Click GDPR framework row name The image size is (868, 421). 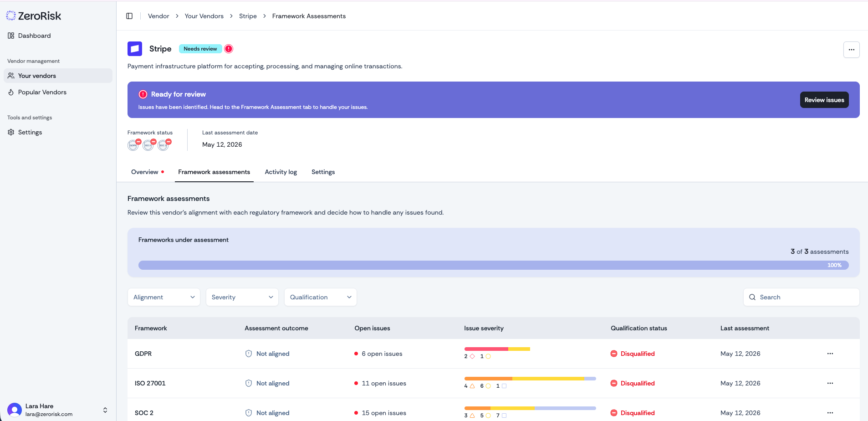click(x=143, y=354)
